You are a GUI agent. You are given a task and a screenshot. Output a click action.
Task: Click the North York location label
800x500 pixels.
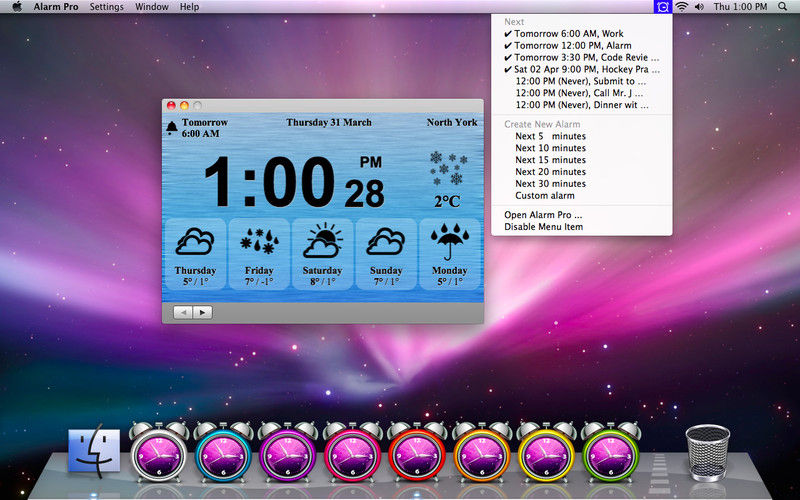pyautogui.click(x=452, y=122)
